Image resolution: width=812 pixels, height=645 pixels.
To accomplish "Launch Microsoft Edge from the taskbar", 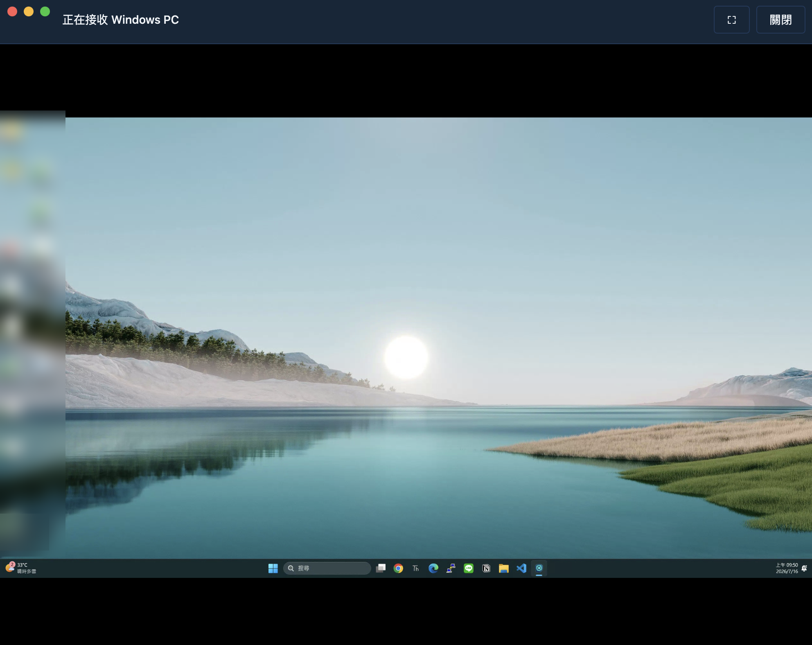I will 433,568.
